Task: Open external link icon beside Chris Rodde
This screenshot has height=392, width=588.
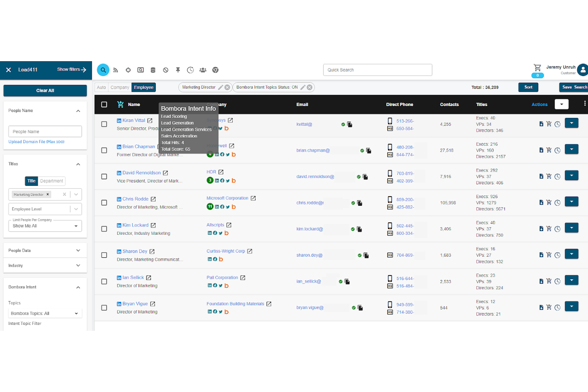Action: point(153,199)
